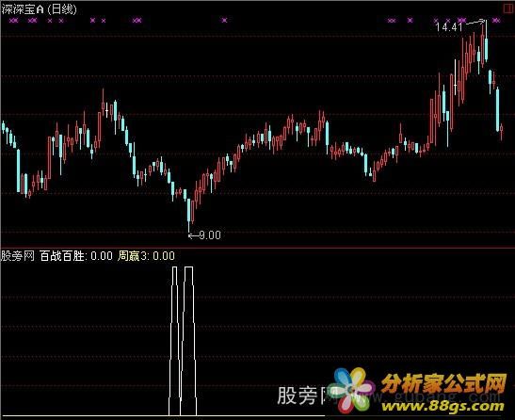The width and height of the screenshot is (515, 420).
Task: Click the colorful flower logo watermark
Action: [x=354, y=391]
